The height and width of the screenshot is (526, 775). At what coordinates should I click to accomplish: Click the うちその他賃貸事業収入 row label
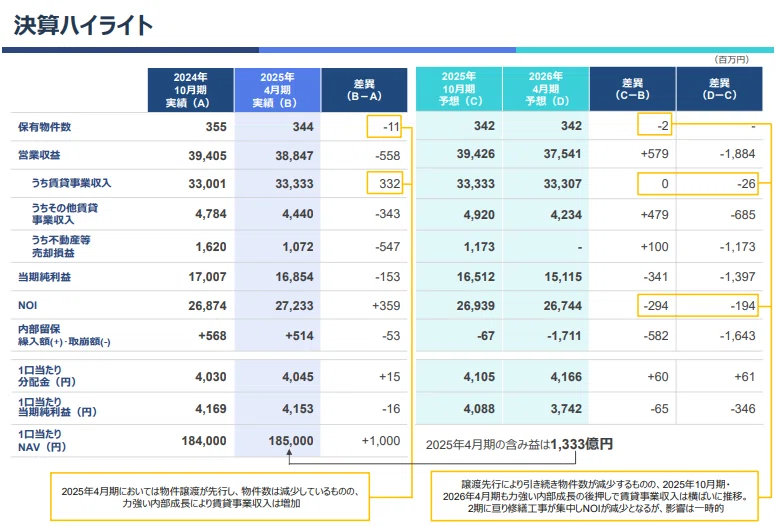point(65,214)
